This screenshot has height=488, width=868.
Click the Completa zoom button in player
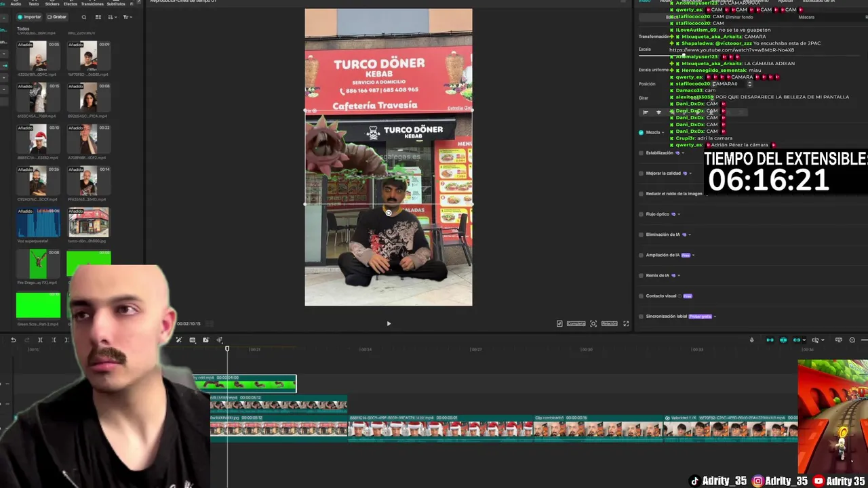pyautogui.click(x=576, y=324)
